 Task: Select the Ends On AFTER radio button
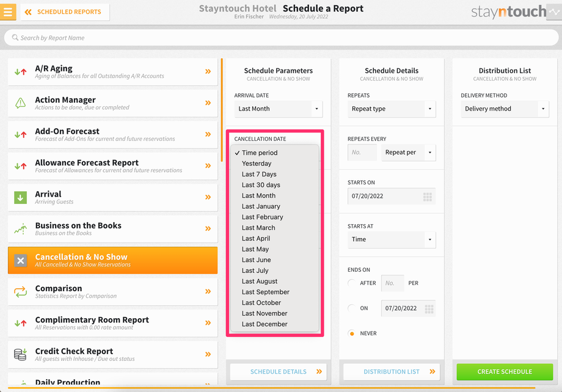tap(352, 283)
